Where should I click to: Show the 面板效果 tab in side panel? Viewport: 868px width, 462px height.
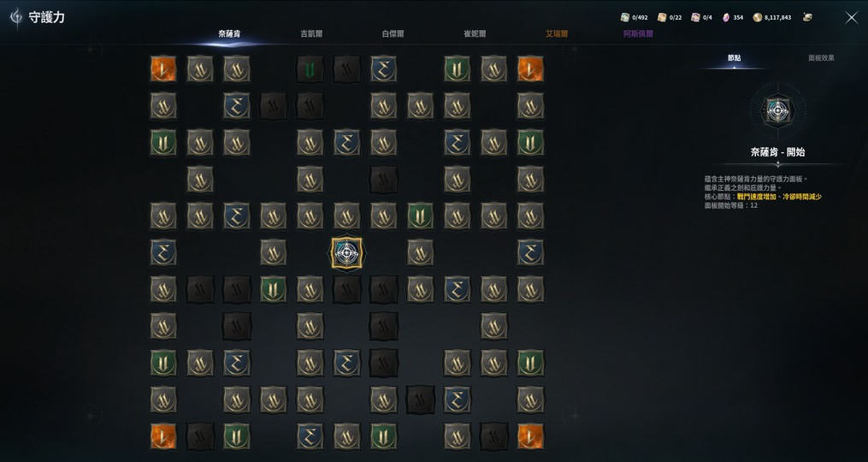[821, 57]
